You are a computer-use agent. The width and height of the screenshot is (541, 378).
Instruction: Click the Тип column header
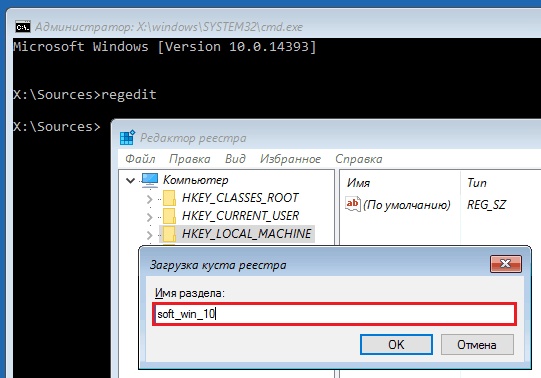coord(477,183)
